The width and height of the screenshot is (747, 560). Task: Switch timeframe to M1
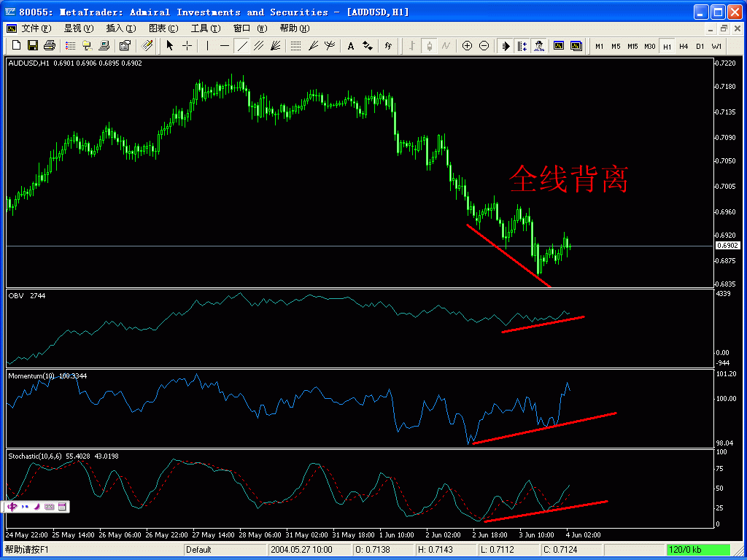coord(600,47)
